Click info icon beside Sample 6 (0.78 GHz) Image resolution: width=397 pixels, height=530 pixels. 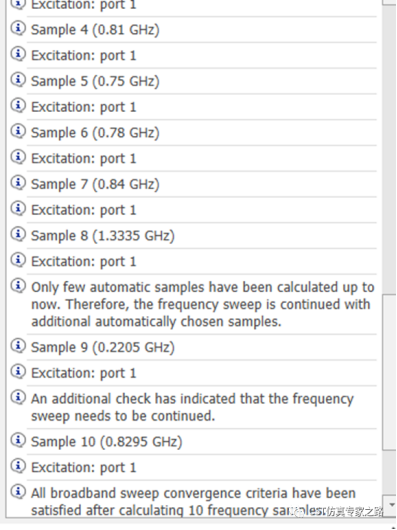pyautogui.click(x=18, y=131)
